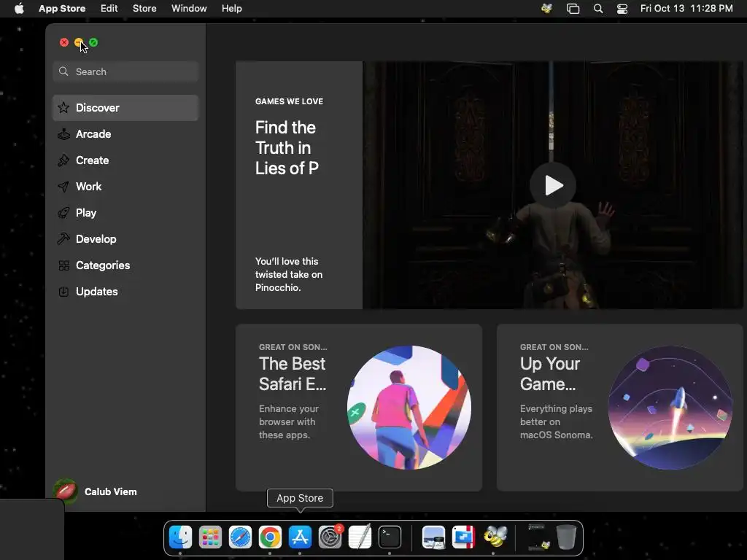Click Calub Viem account avatar
The width and height of the screenshot is (747, 560).
click(x=66, y=491)
